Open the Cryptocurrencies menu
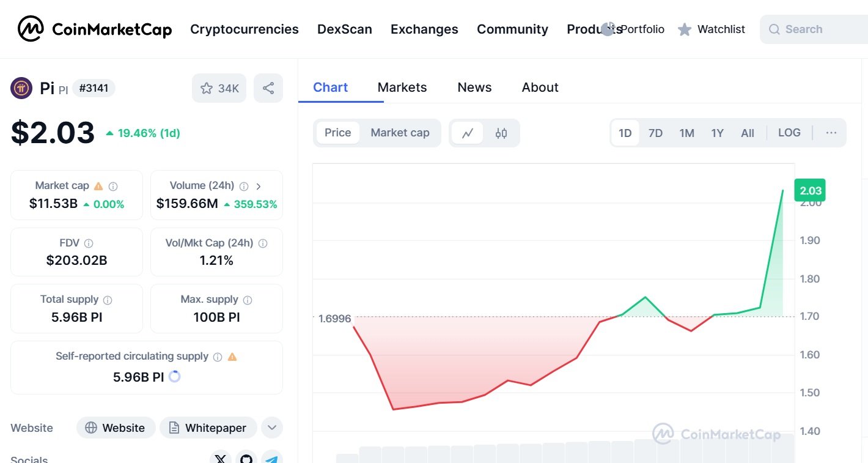 [x=245, y=29]
